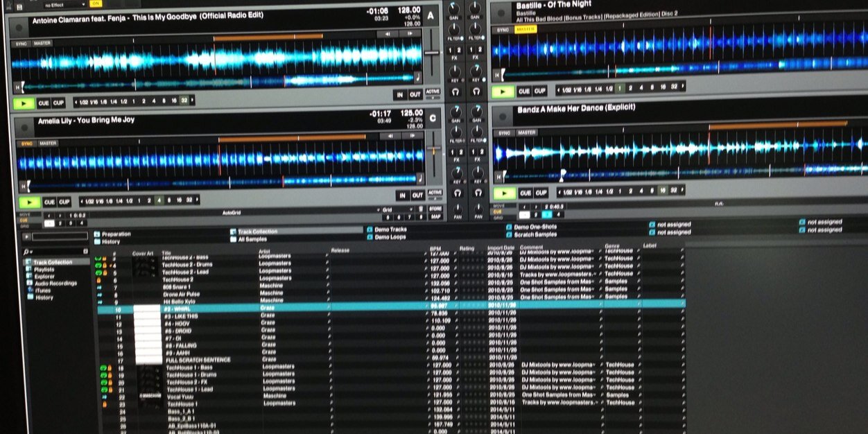Open the Demo One-Shots favorite

coord(530,227)
